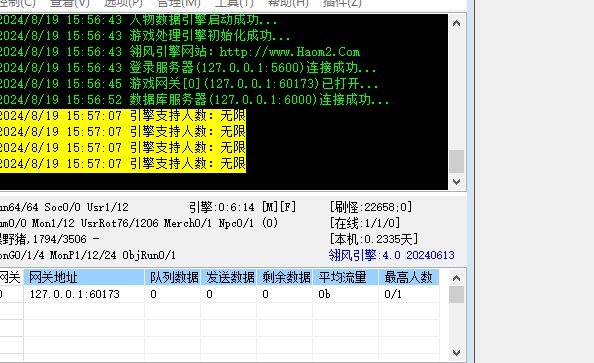Click the Merch0/1 status value
The height and width of the screenshot is (363, 594).
[x=188, y=223]
